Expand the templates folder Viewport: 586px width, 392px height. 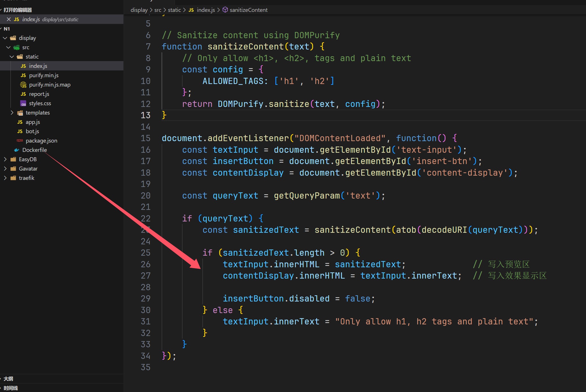(12, 113)
